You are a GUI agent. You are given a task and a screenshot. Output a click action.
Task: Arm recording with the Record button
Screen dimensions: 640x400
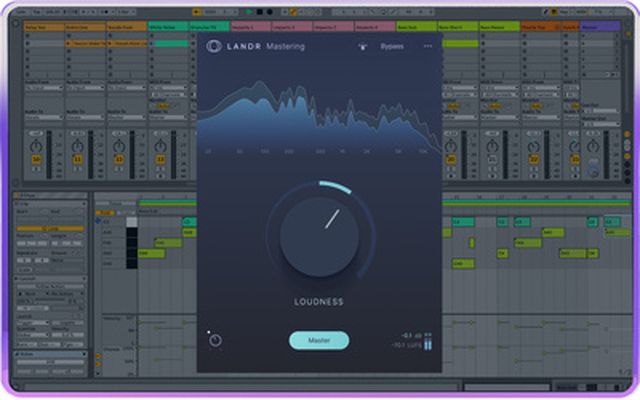pyautogui.click(x=269, y=12)
